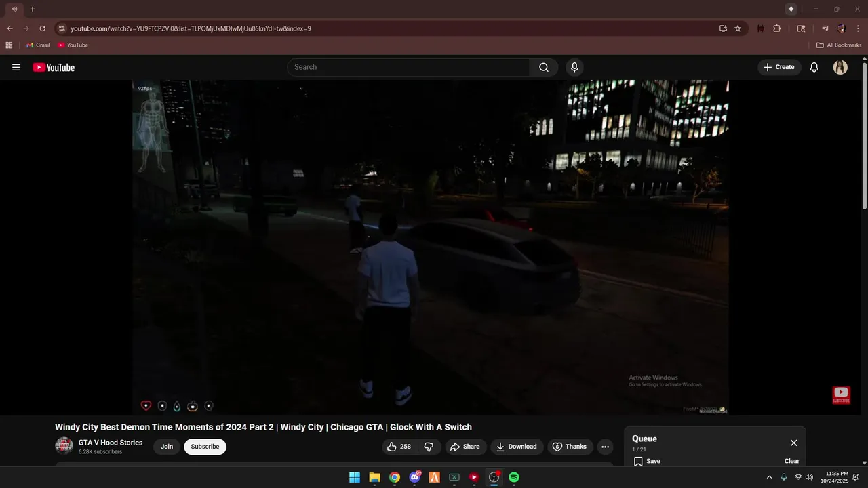Close the Queue panel
Viewport: 868px width, 488px height.
pyautogui.click(x=793, y=443)
